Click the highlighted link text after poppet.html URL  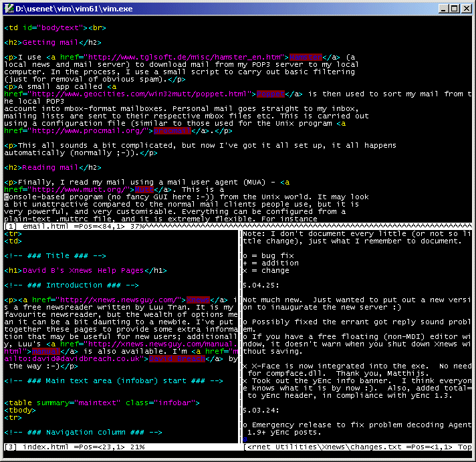point(270,94)
